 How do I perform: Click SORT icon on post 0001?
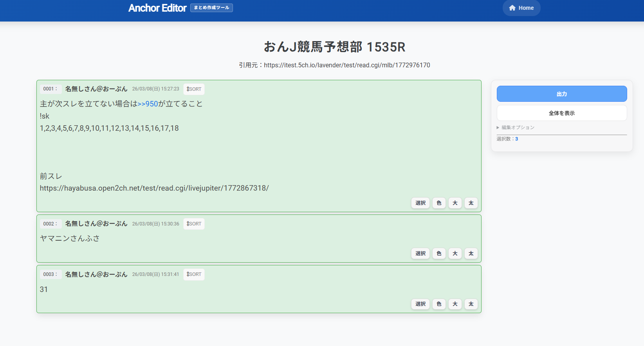pos(194,89)
